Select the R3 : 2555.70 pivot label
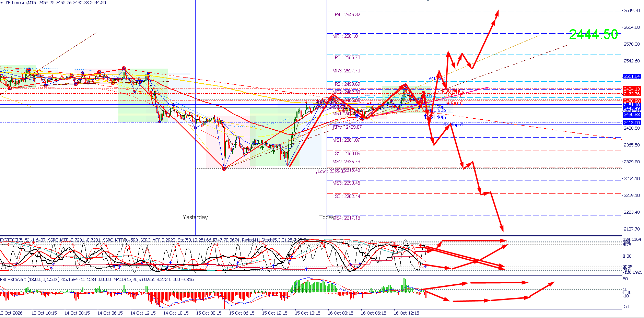Image resolution: width=644 pixels, height=318 pixels. coord(348,57)
